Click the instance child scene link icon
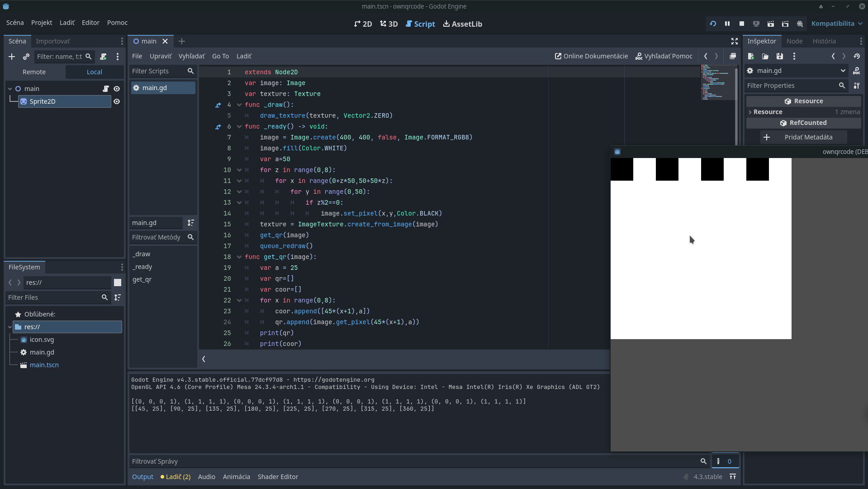Image resolution: width=868 pixels, height=489 pixels. [26, 57]
